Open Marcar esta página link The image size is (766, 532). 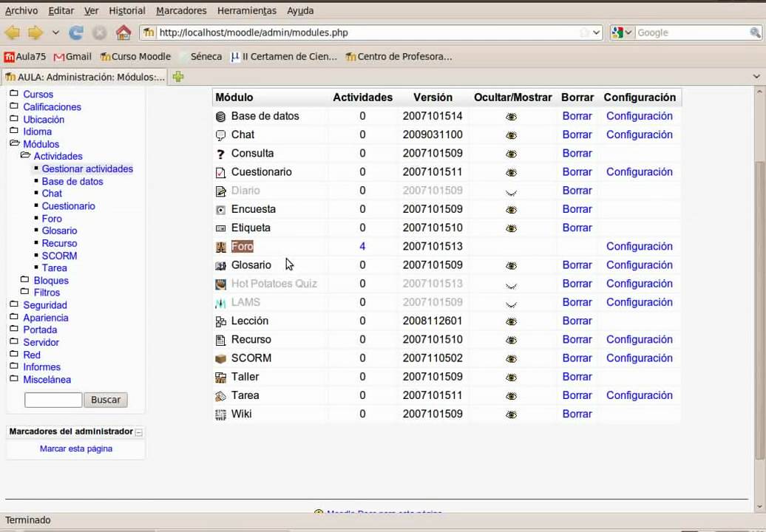point(76,449)
